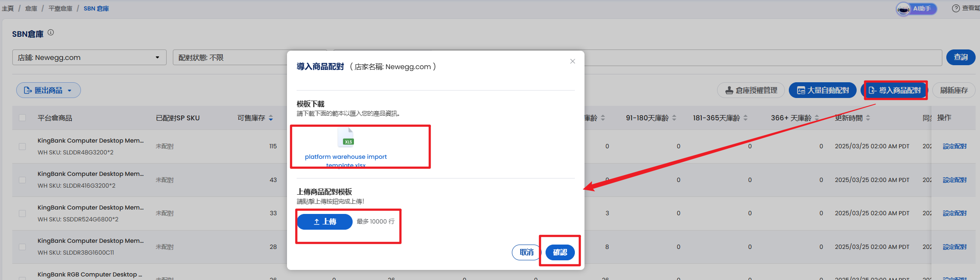The image size is (980, 280).
Task: Click text WH SKU: SSDDR524G6800*2
Action: tap(78, 219)
